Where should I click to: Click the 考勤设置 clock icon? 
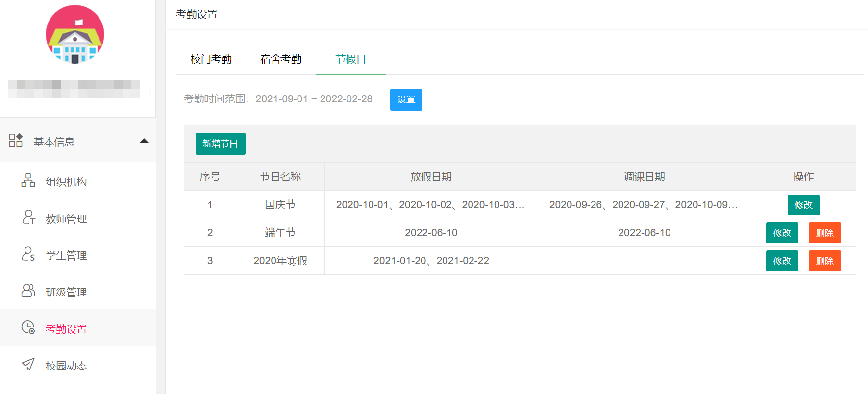(x=28, y=328)
